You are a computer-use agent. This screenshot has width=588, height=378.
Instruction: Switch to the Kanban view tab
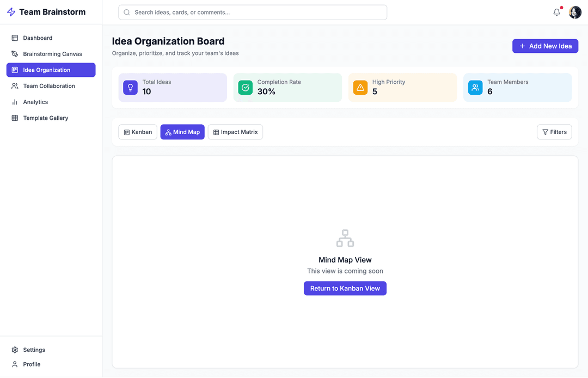[x=138, y=132]
